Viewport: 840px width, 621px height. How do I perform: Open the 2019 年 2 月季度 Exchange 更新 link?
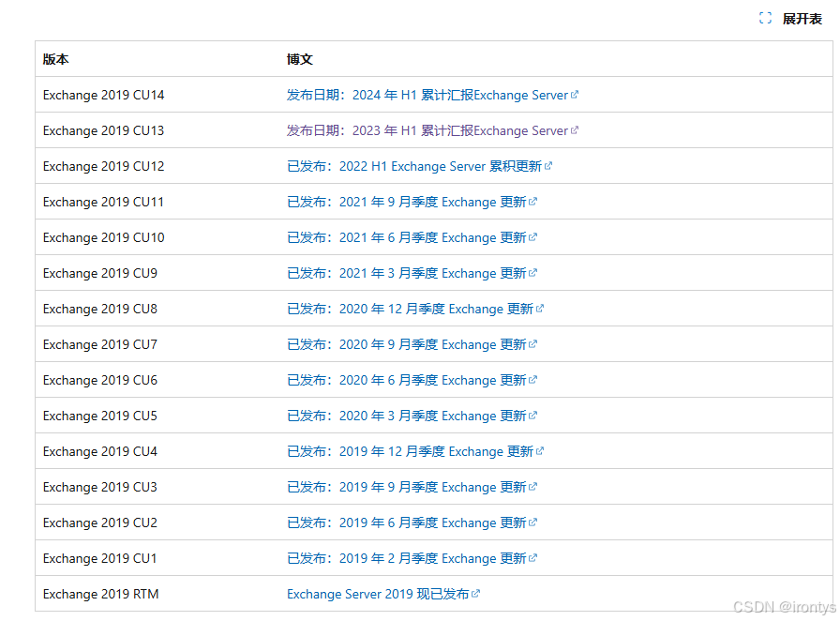[412, 559]
